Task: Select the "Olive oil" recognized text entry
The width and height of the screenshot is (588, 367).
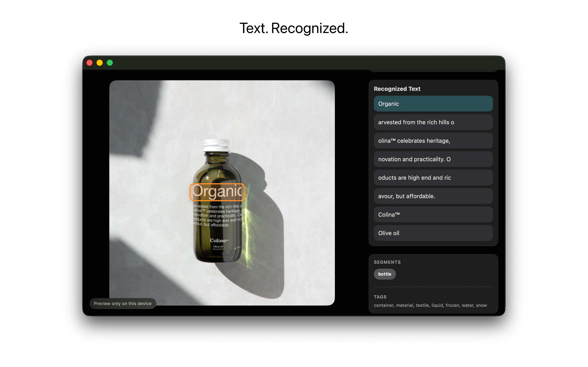Action: 433,233
